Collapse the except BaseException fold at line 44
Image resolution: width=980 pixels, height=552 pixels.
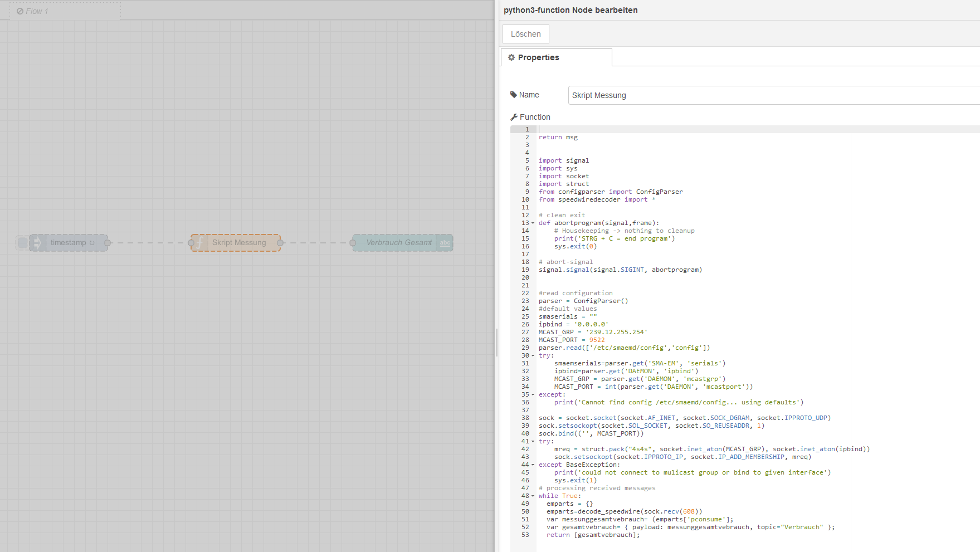533,465
